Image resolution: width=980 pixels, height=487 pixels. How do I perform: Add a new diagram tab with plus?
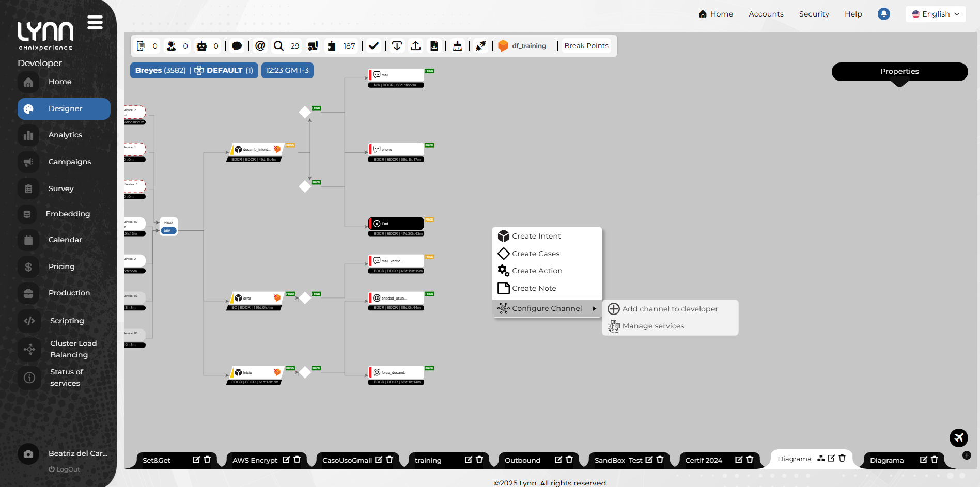(x=967, y=455)
